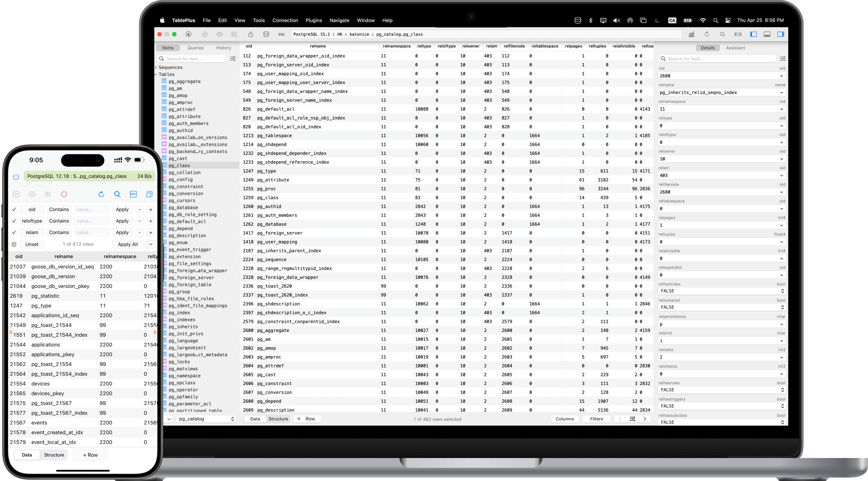
Task: Open the metrics chart icon
Action: [691, 34]
